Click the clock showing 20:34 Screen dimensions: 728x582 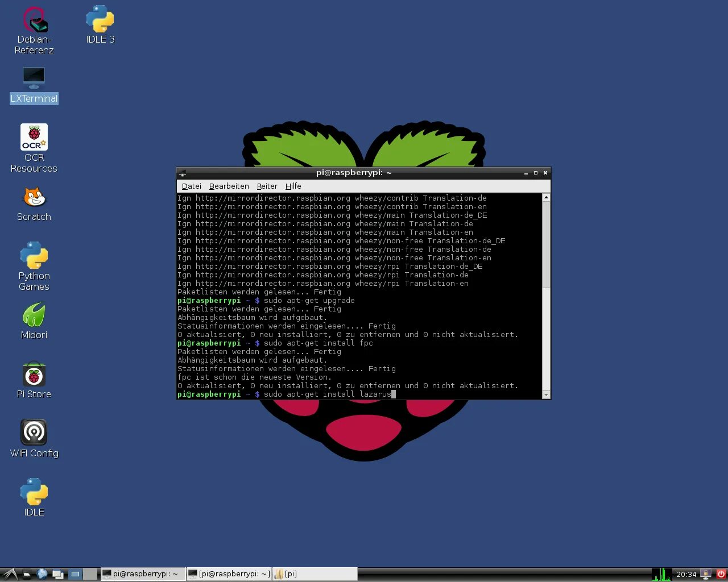[x=686, y=574]
